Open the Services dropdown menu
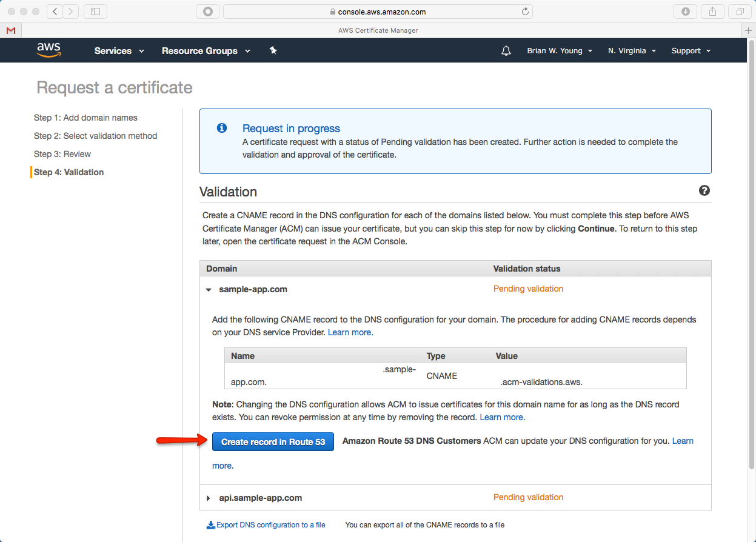This screenshot has height=542, width=756. coord(119,51)
